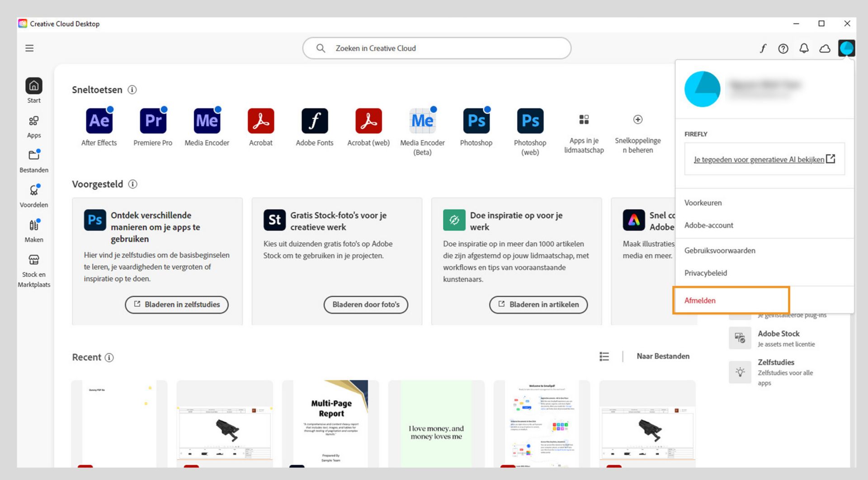Open the 'I love money' document thumbnail

click(x=436, y=424)
